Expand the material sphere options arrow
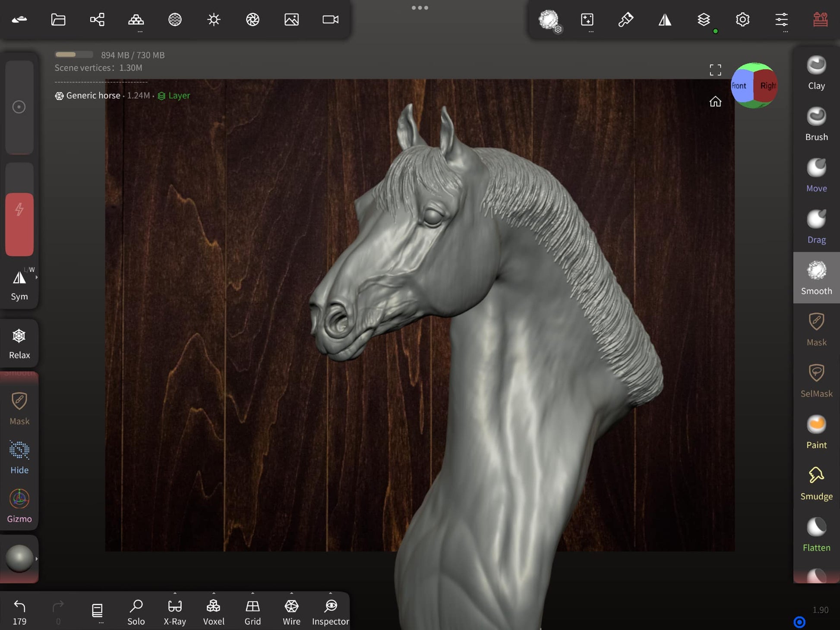Screen dimensions: 840x630 coord(37,558)
